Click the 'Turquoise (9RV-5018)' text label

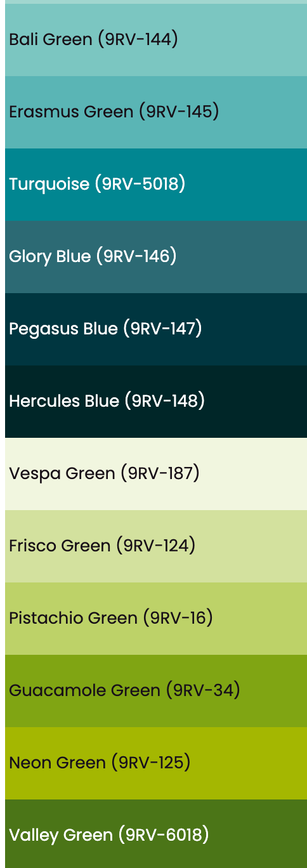click(97, 184)
